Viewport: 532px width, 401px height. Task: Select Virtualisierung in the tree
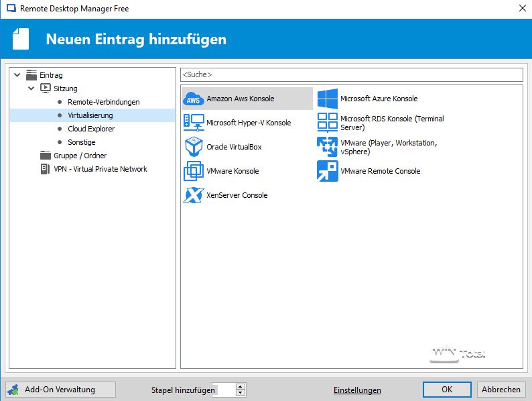coord(90,115)
